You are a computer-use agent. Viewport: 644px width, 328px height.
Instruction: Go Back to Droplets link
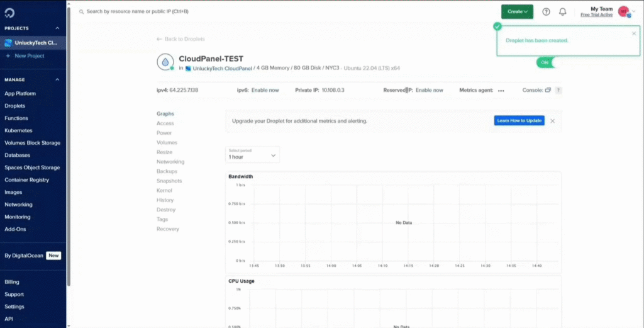coord(180,39)
